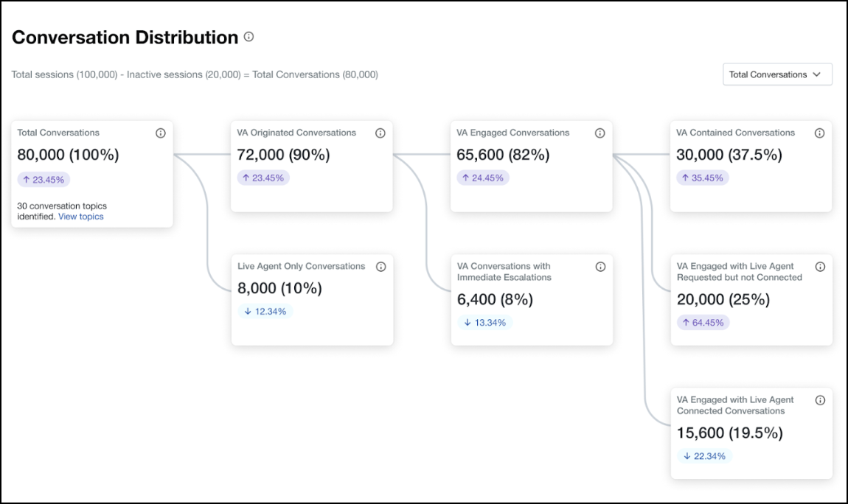Show info for VA Engaged Conversations card

pyautogui.click(x=599, y=133)
